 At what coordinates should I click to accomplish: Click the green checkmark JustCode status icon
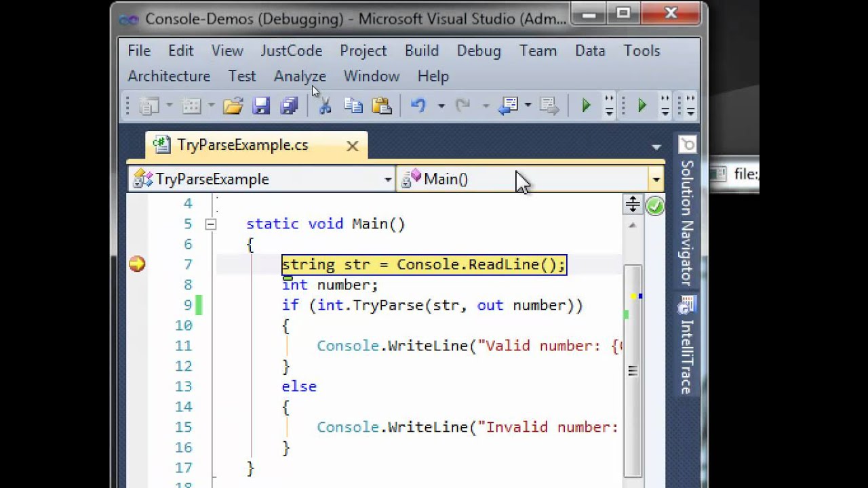[x=654, y=206]
